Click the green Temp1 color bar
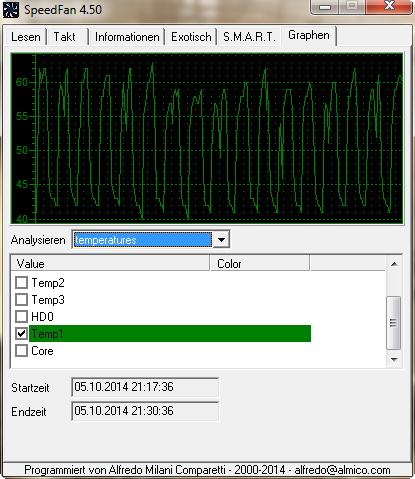 (x=170, y=333)
